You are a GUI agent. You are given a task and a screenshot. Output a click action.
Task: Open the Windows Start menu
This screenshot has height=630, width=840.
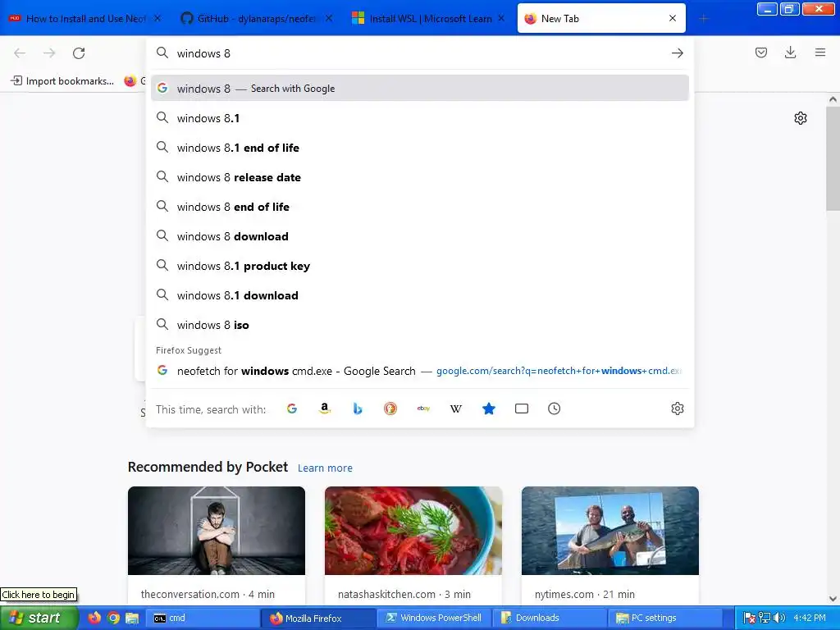coord(39,618)
